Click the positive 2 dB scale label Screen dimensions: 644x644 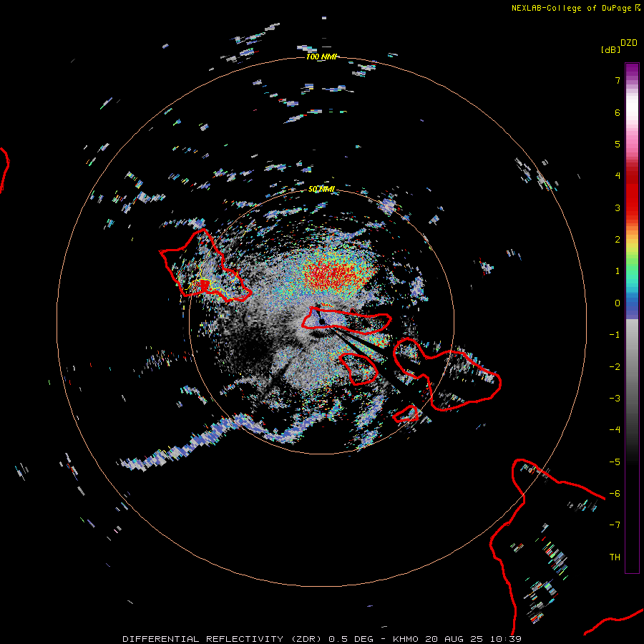click(x=618, y=240)
